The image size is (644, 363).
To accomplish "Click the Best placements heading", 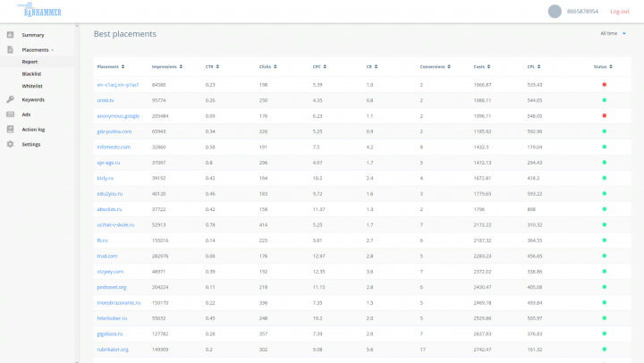I will (x=125, y=34).
